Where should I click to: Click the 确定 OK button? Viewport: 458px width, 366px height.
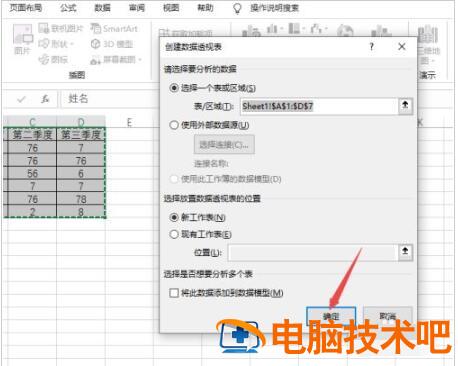coord(331,316)
